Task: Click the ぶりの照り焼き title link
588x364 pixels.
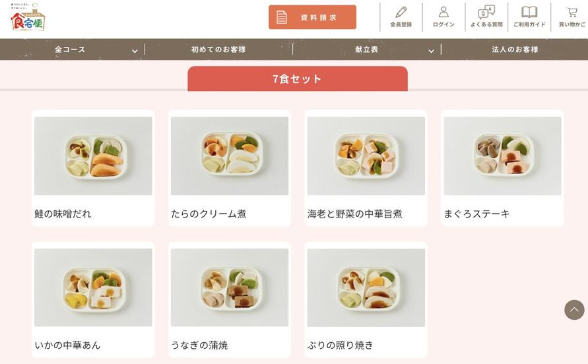Action: [340, 345]
